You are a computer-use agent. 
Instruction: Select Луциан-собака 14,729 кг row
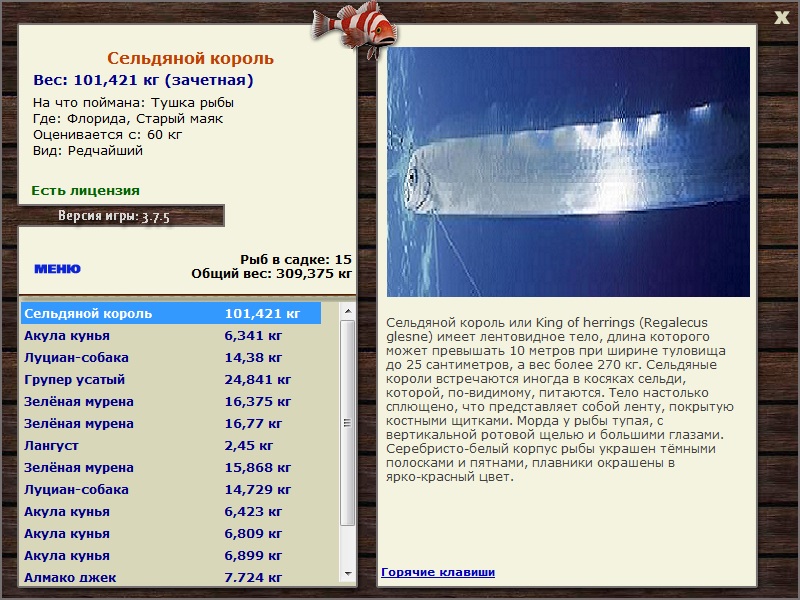171,489
